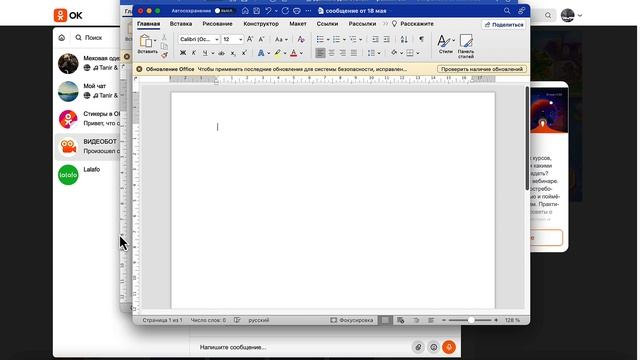Click the Print icon in Word title bar
Viewport: 640px width, 360px height.
(x=297, y=11)
